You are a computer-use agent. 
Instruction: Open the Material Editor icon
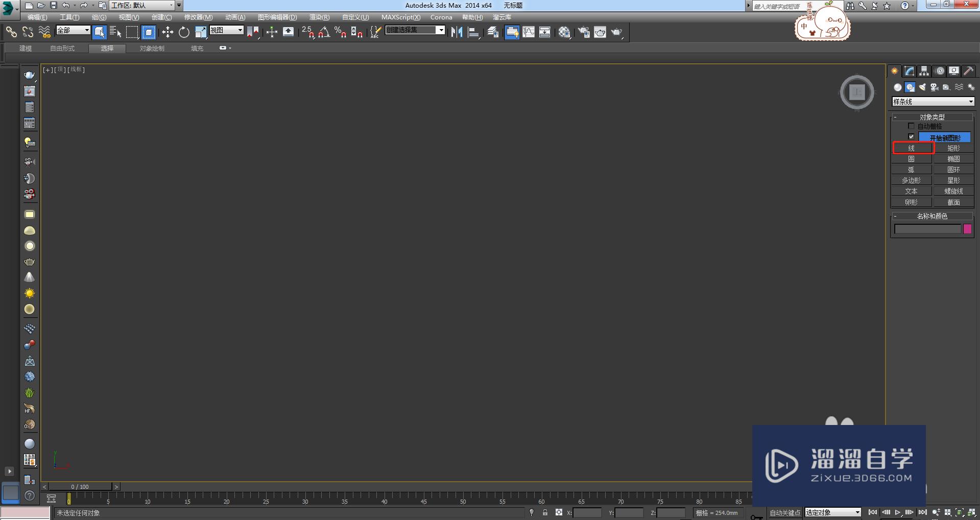point(564,32)
